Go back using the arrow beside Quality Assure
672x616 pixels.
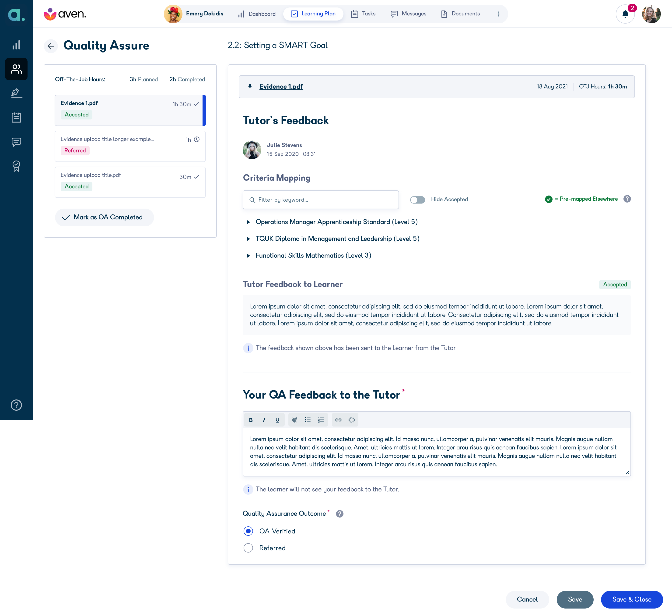(51, 46)
